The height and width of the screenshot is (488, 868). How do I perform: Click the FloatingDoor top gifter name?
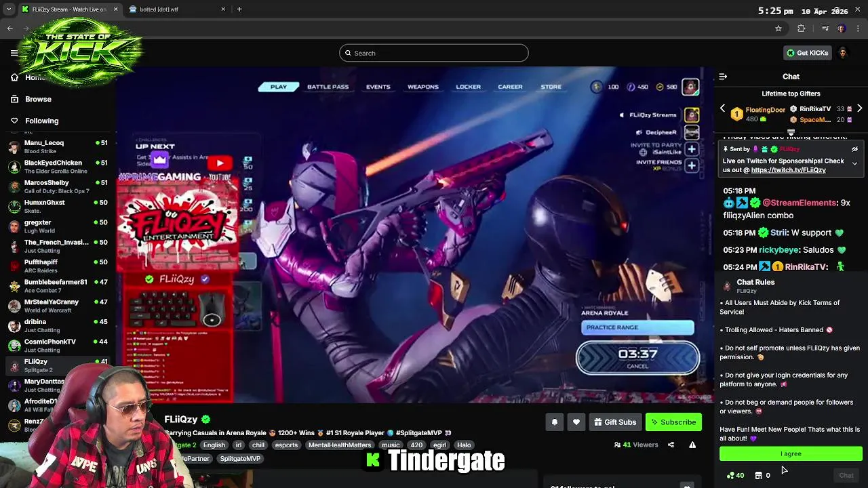pos(765,110)
